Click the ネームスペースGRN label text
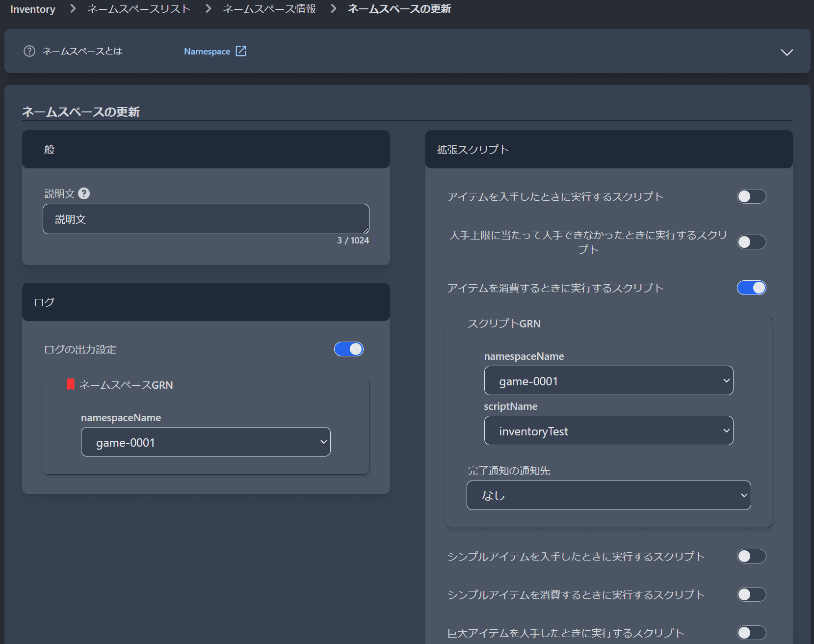The height and width of the screenshot is (644, 814). [x=126, y=385]
